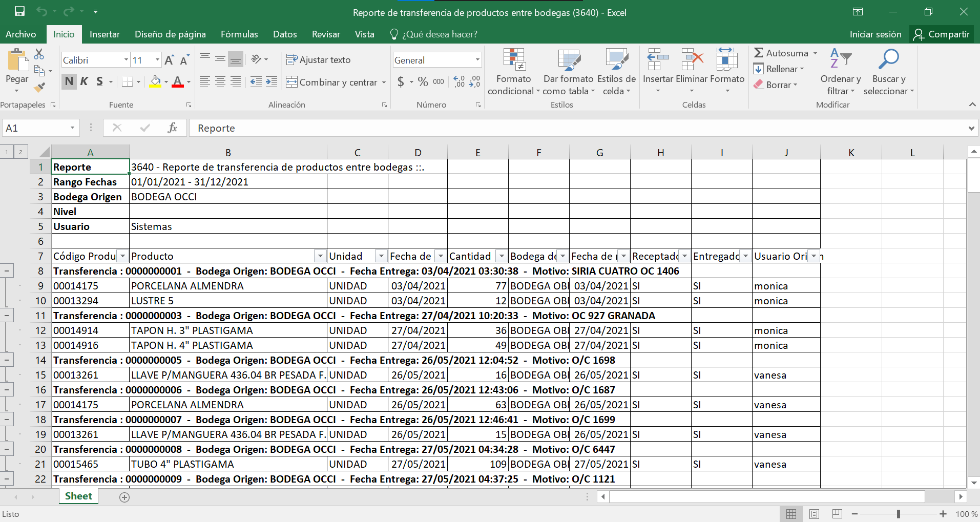Image resolution: width=980 pixels, height=522 pixels.
Task: Show outline level 1
Action: point(6,152)
